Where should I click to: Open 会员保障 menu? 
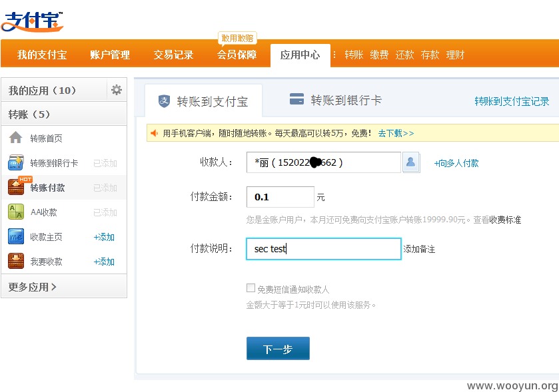point(237,55)
